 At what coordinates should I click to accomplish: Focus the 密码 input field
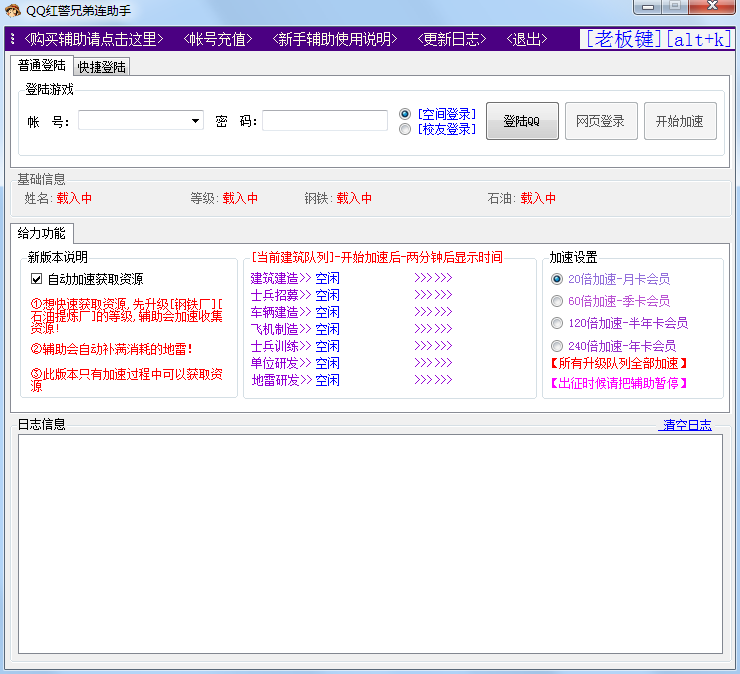pyautogui.click(x=325, y=121)
